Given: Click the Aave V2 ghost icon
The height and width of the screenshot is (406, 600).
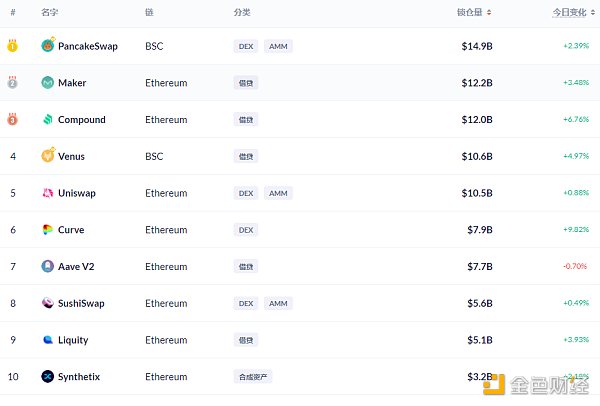Looking at the screenshot, I should tap(48, 267).
